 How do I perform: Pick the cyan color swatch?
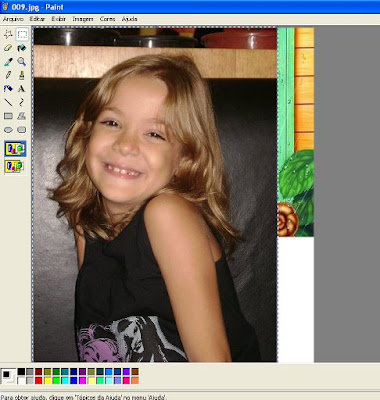65,380
